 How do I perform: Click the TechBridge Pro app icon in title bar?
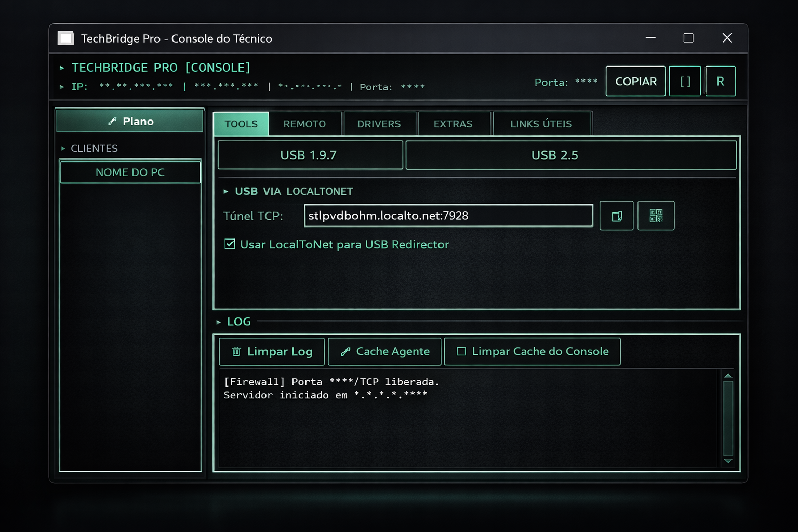coord(65,38)
